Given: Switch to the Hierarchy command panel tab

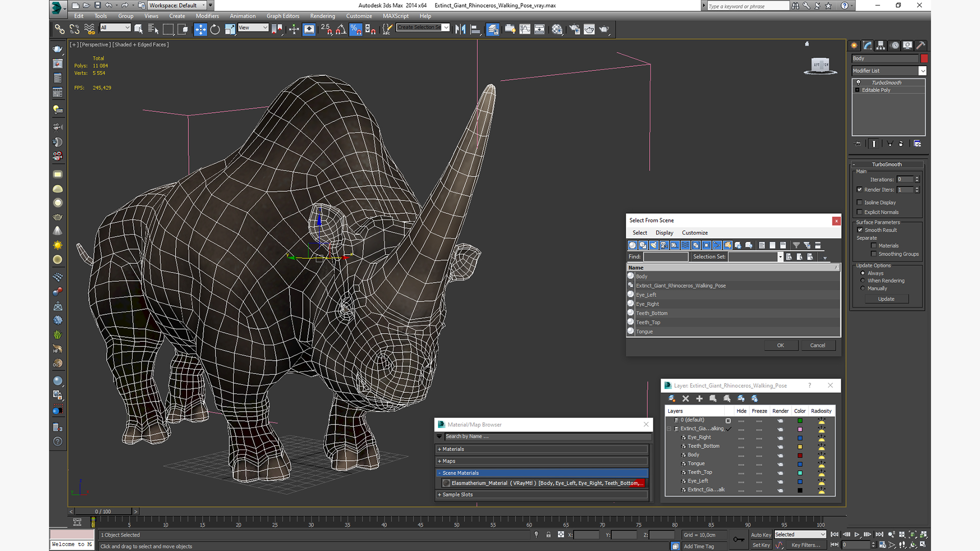Looking at the screenshot, I should coord(880,45).
